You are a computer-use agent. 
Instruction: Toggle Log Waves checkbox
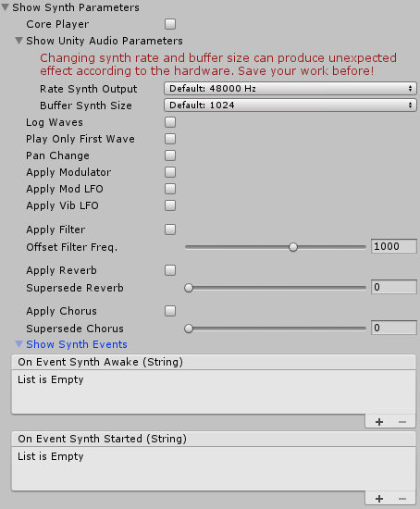pyautogui.click(x=170, y=122)
